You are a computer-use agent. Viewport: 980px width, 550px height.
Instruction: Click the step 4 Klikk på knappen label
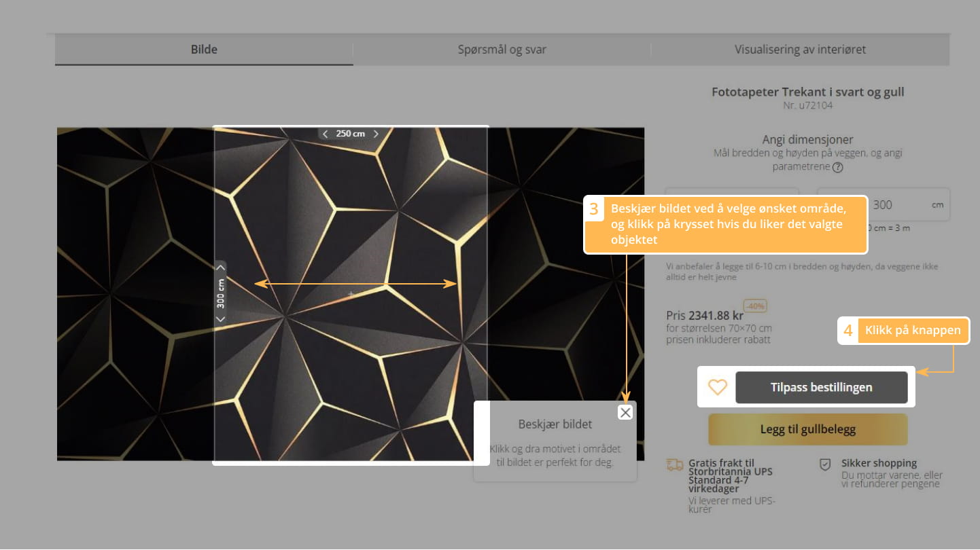tap(912, 331)
